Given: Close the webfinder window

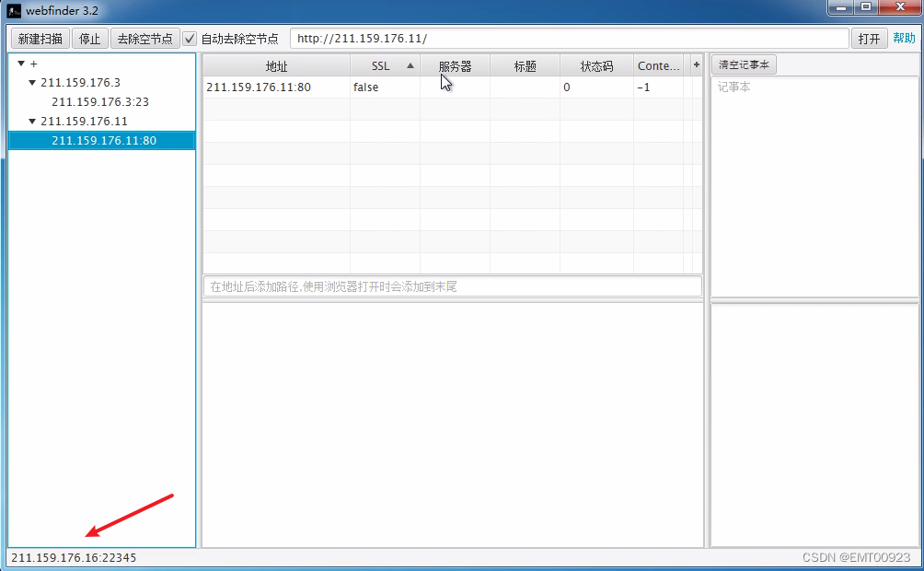Looking at the screenshot, I should [900, 7].
